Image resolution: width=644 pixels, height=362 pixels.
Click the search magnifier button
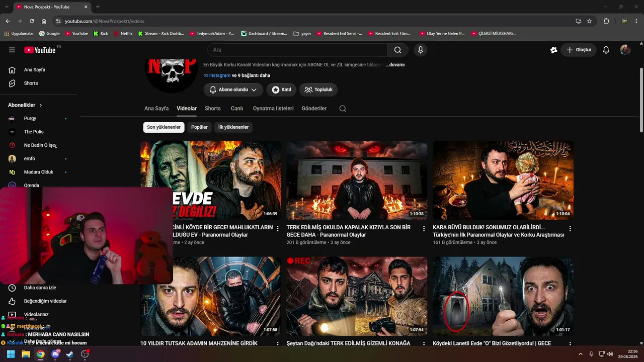[x=397, y=50]
